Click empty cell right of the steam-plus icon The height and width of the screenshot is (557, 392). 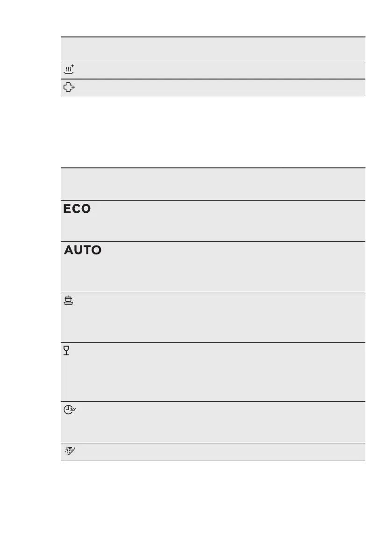click(x=220, y=70)
